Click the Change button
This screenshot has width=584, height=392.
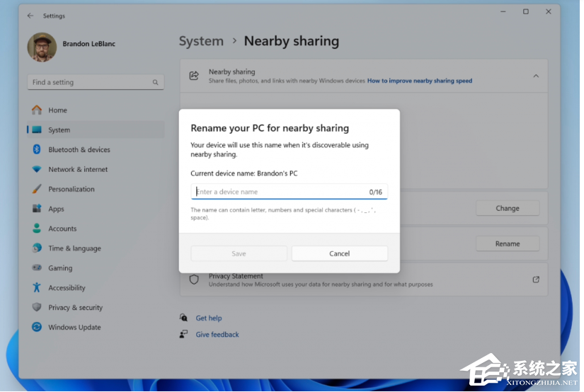(x=507, y=209)
